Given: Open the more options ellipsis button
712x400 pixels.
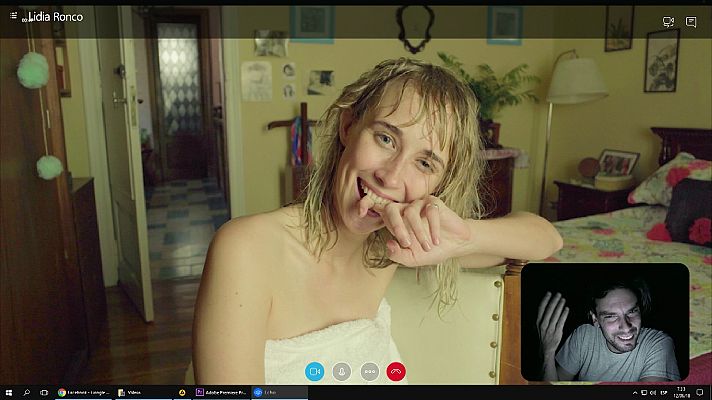Looking at the screenshot, I should point(369,371).
